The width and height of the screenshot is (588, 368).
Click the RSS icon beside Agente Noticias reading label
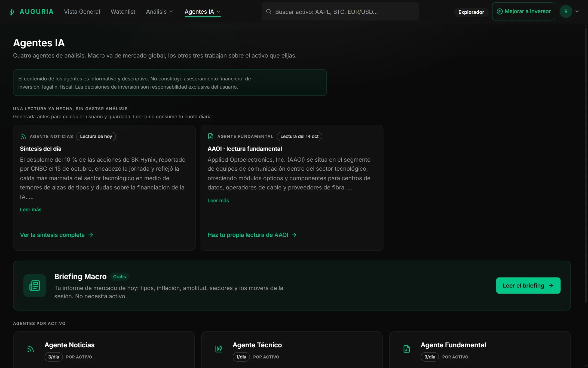tap(23, 137)
